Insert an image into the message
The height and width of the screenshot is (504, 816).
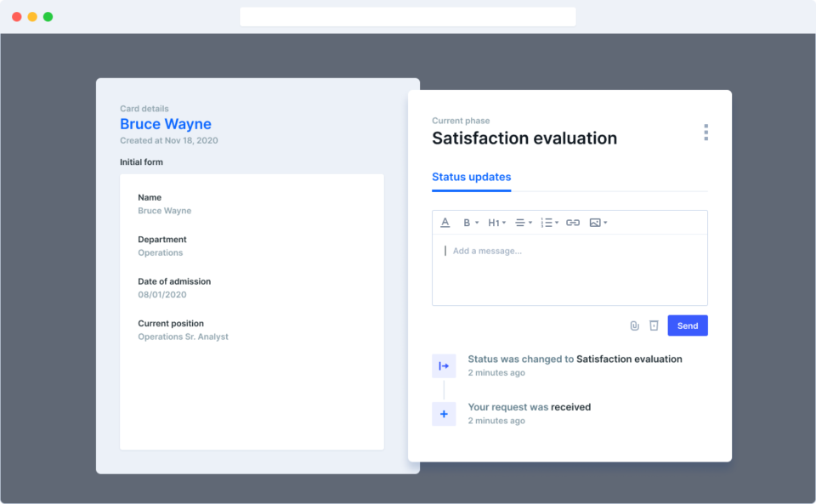(595, 222)
